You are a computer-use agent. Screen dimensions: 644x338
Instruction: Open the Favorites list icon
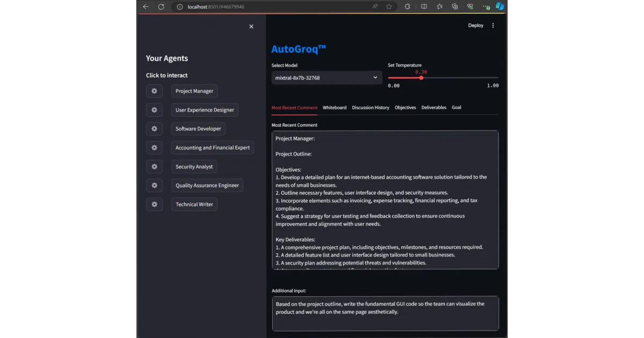click(440, 7)
